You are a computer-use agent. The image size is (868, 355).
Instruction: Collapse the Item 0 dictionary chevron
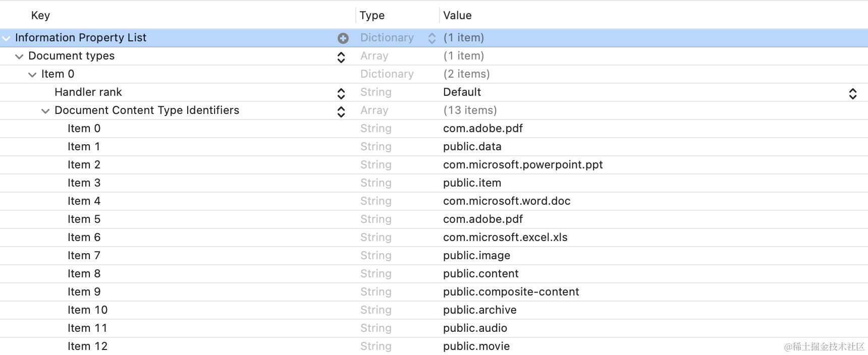[x=32, y=75]
